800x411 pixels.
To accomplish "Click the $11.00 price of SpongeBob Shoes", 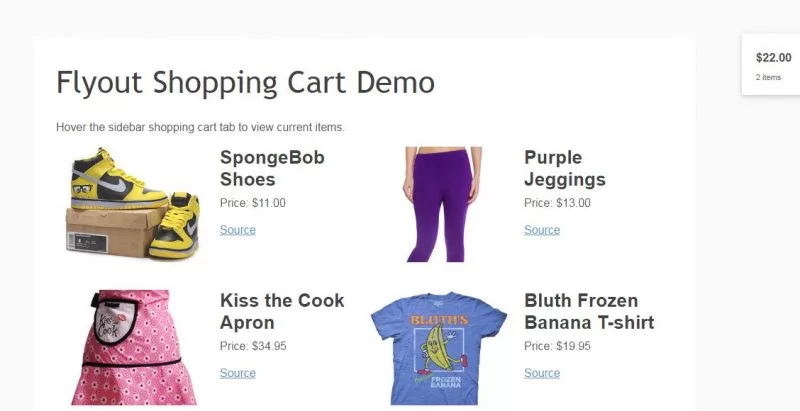I will click(x=253, y=203).
